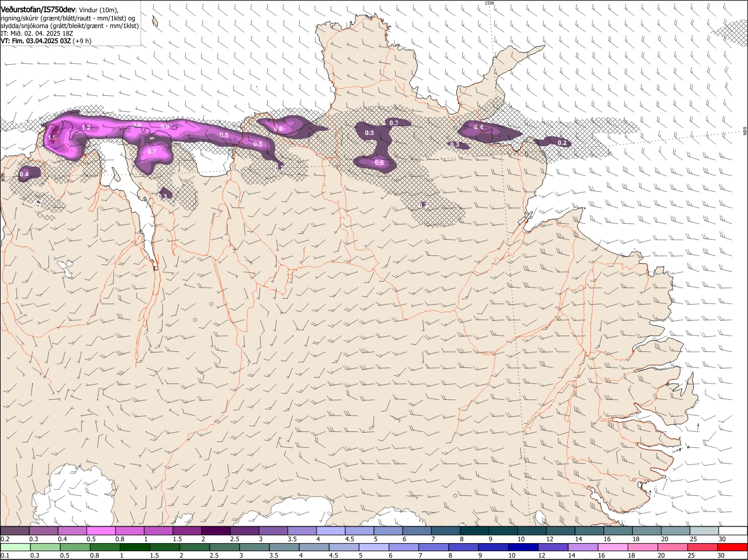The width and height of the screenshot is (748, 560).
Task: Click the 0.2 tick label on snow legend
Action: (x=5, y=539)
